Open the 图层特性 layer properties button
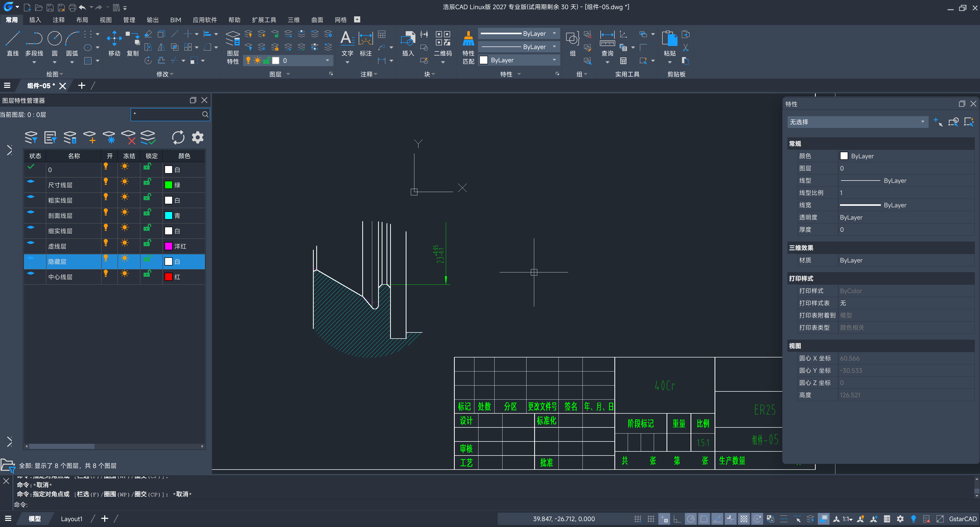This screenshot has width=980, height=527. coord(233,47)
